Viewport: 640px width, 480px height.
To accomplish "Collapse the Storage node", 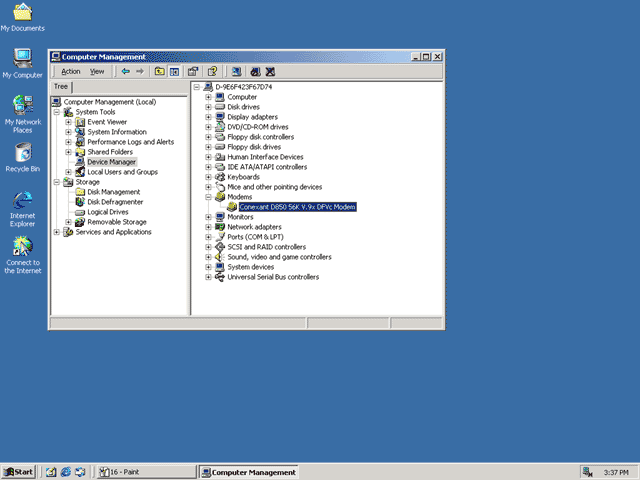I will click(57, 182).
